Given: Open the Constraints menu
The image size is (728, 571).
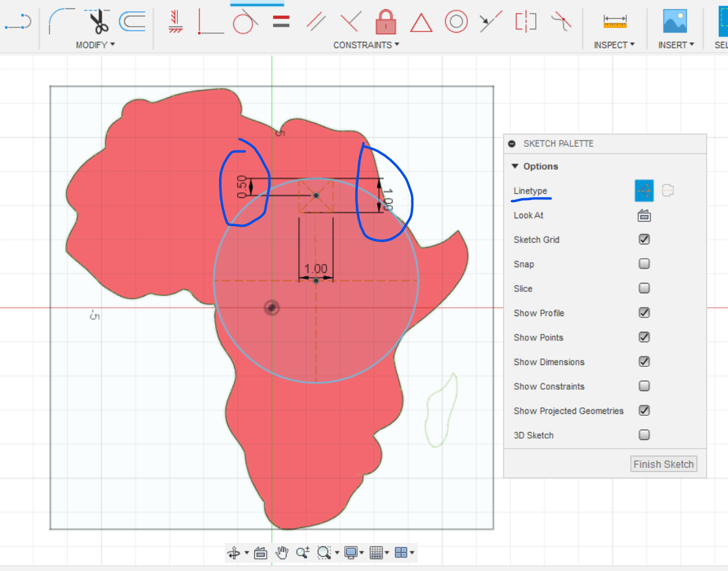Looking at the screenshot, I should tap(366, 45).
